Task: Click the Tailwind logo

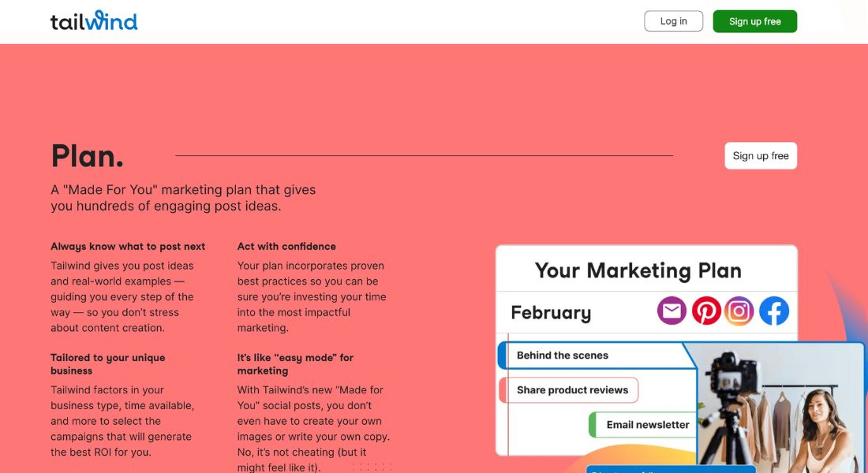Action: [94, 20]
